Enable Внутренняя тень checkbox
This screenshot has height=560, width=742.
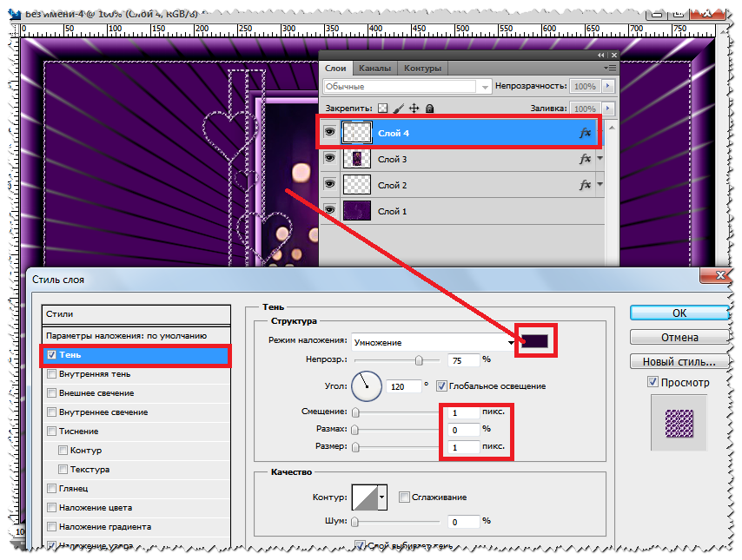(x=51, y=374)
